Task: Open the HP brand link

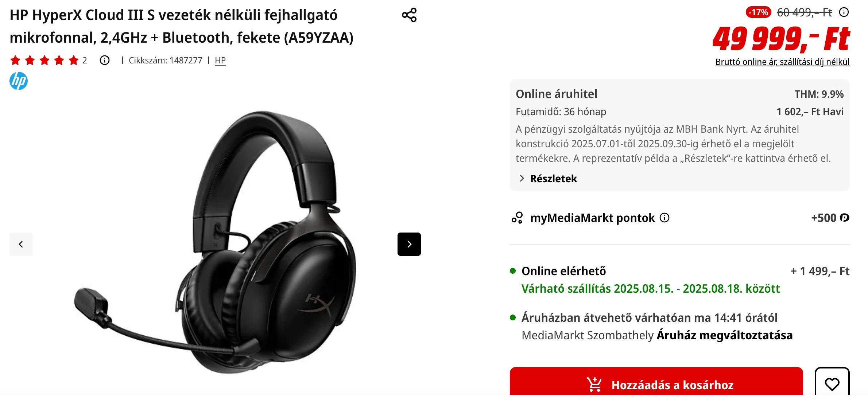Action: pos(220,61)
